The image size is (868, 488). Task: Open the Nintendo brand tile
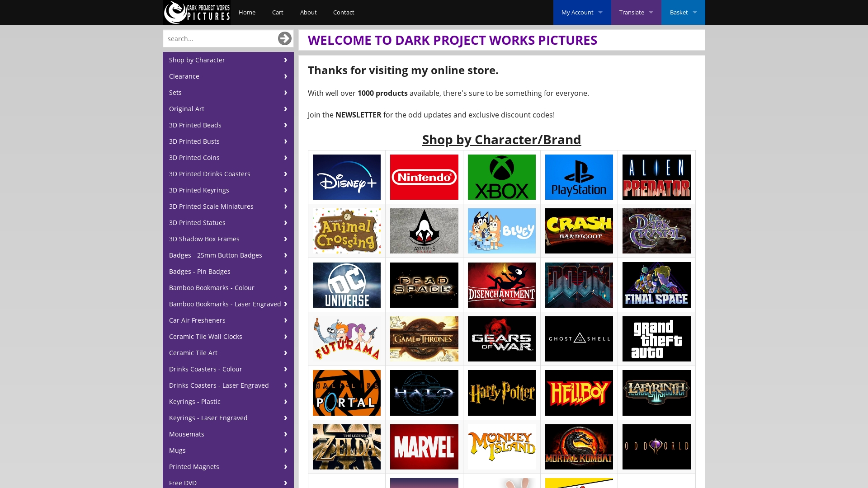point(424,177)
